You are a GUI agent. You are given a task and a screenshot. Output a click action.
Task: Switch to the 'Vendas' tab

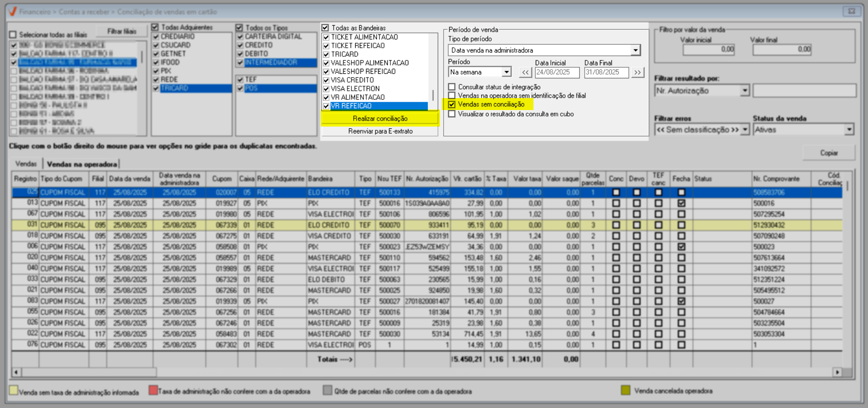coord(26,164)
